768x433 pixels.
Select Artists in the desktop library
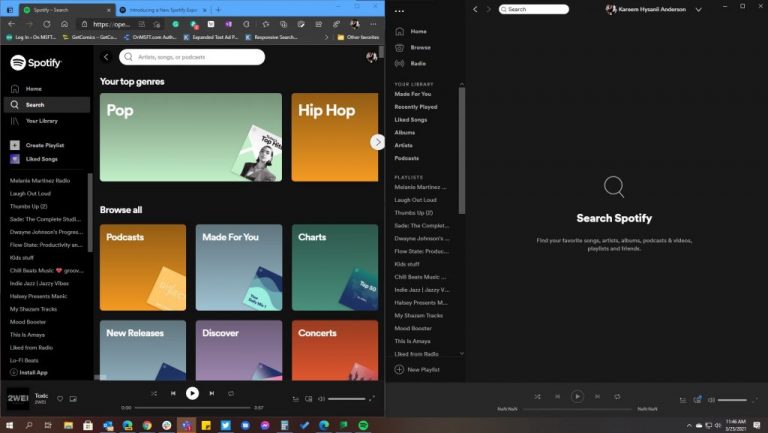(x=404, y=145)
